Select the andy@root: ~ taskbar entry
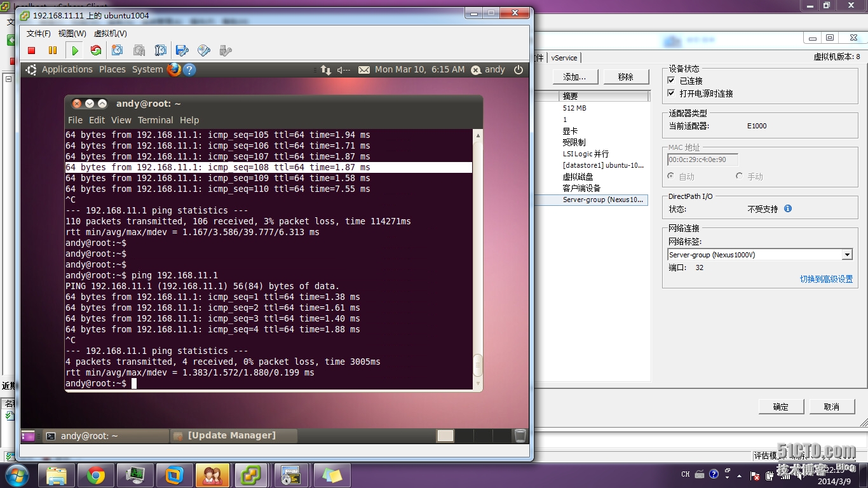Viewport: 868px width, 488px height. coord(105,436)
